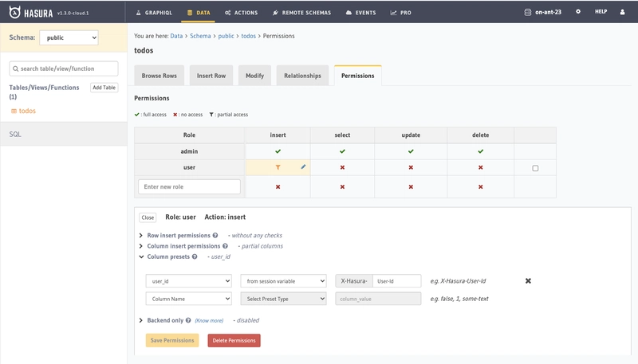Click new role insert cross icon
The height and width of the screenshot is (364, 638).
click(x=278, y=187)
